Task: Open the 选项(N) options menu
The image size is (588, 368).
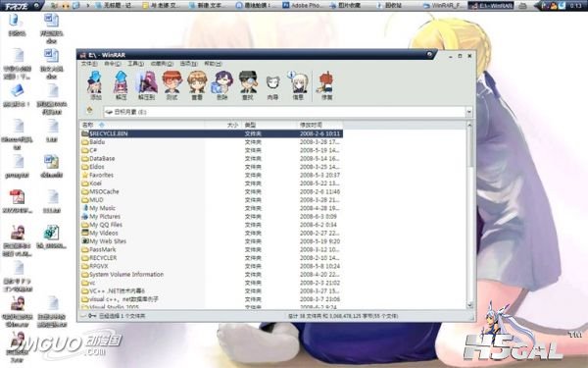Action: pos(188,64)
